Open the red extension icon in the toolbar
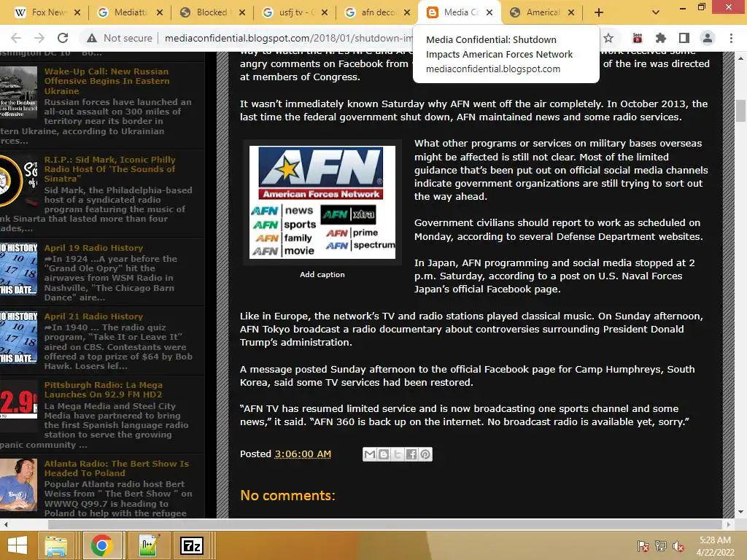This screenshot has width=747, height=560. click(x=637, y=38)
